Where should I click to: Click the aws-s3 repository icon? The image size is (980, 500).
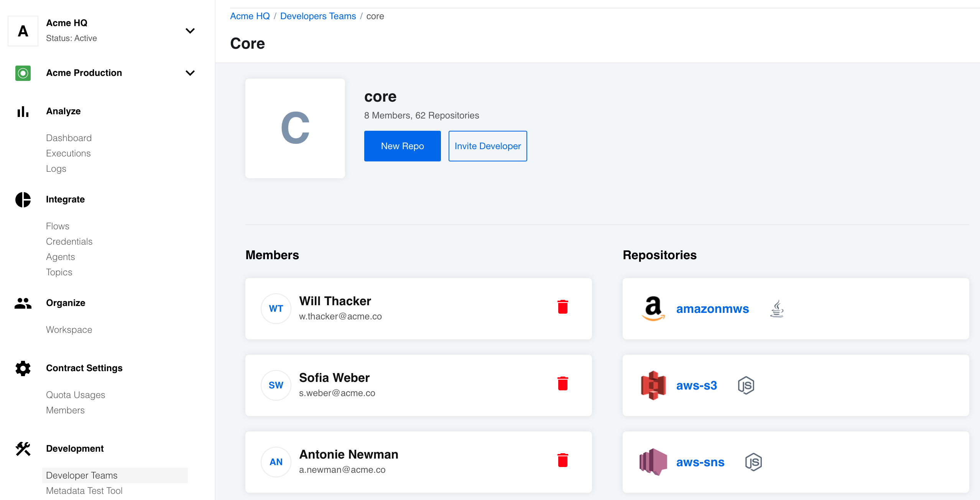tap(653, 385)
